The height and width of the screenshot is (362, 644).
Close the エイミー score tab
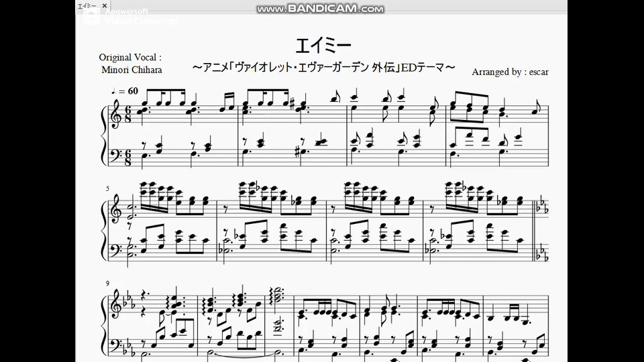point(105,6)
